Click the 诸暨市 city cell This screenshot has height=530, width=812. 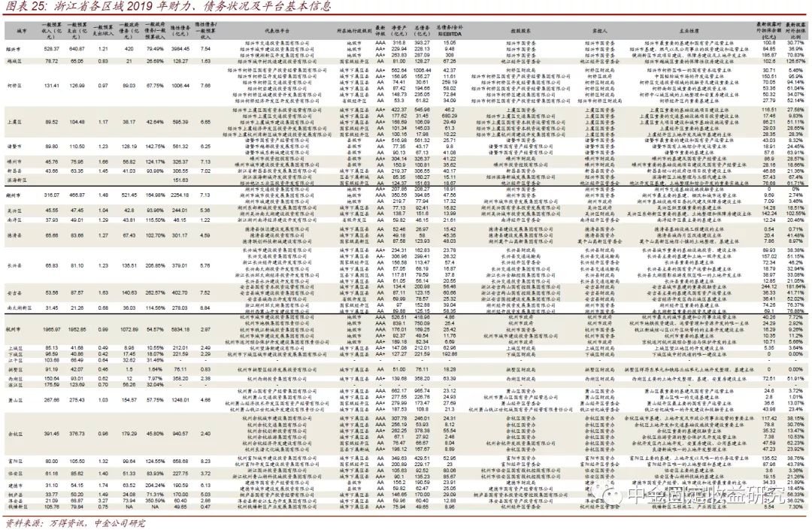[14, 147]
